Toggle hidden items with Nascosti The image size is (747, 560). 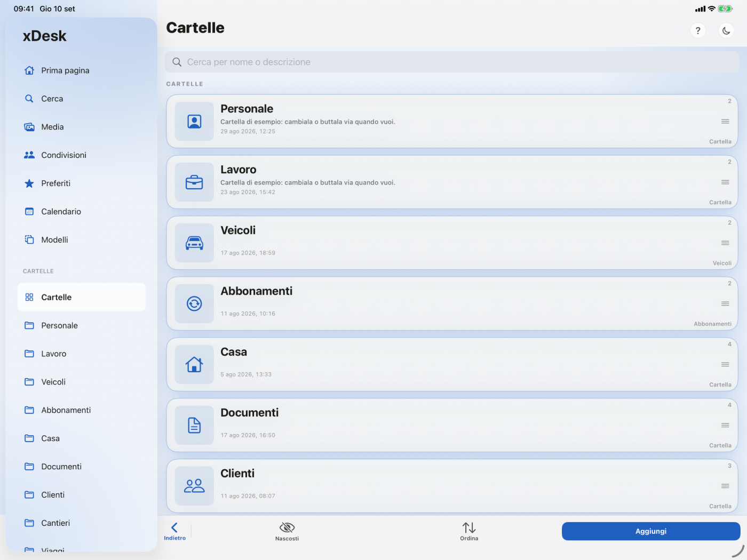tap(287, 531)
